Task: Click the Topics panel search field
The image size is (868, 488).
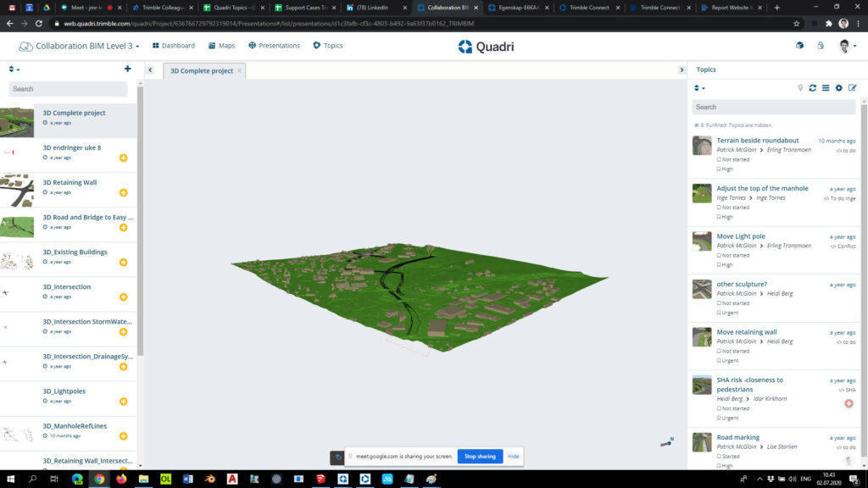Action: [x=773, y=107]
